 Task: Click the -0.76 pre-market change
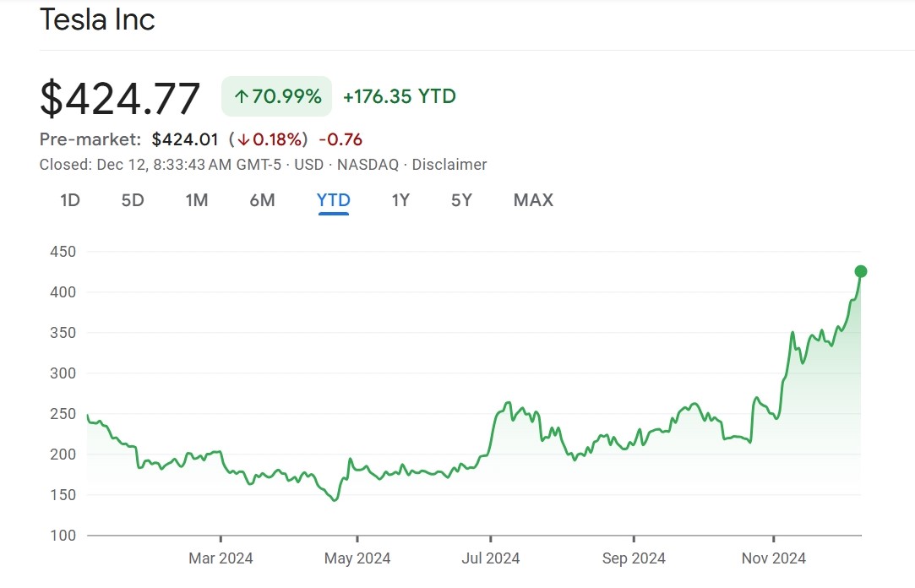(x=340, y=139)
